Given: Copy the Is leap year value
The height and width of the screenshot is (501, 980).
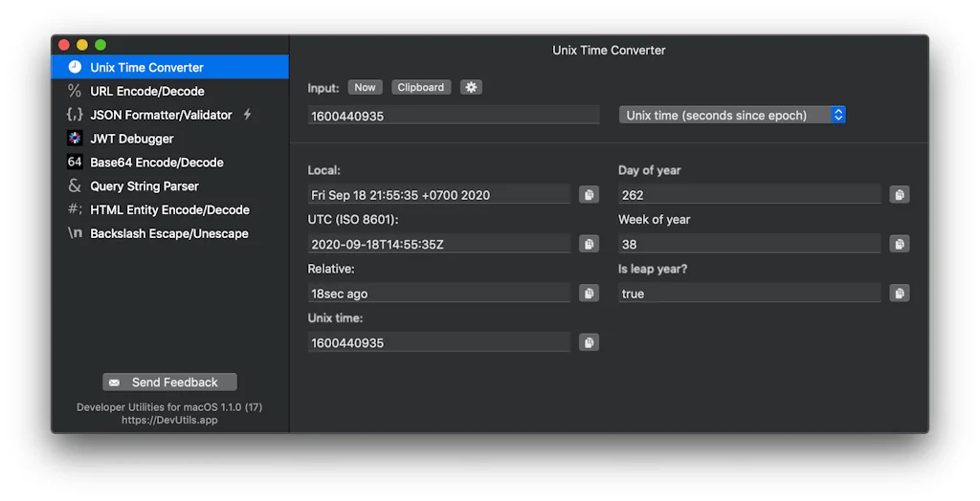Looking at the screenshot, I should coord(900,293).
